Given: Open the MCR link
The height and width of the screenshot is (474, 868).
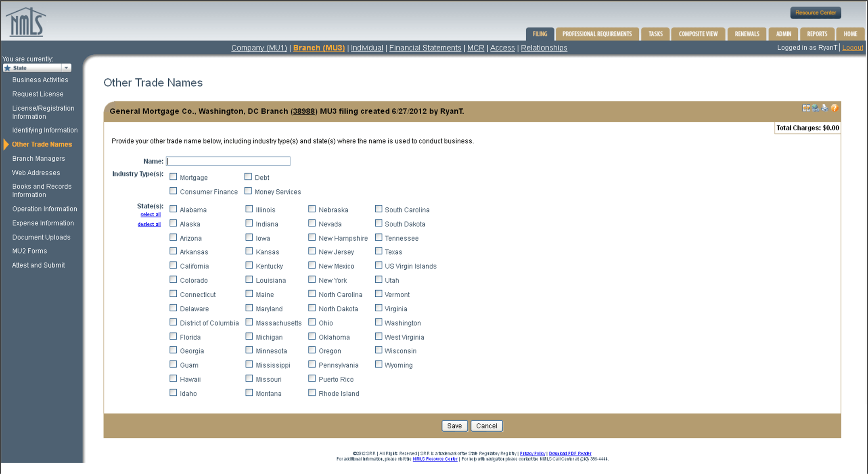Looking at the screenshot, I should click(475, 48).
